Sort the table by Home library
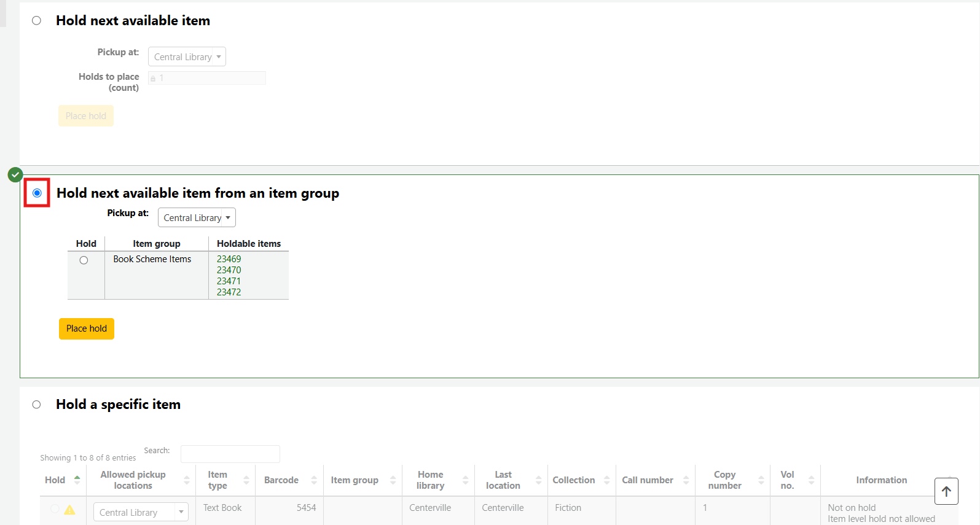The height and width of the screenshot is (525, 980). point(438,480)
